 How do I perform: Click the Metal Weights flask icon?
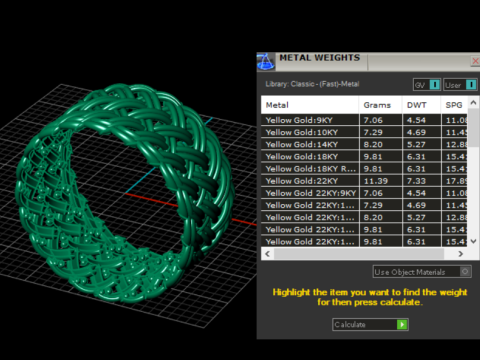(266, 62)
